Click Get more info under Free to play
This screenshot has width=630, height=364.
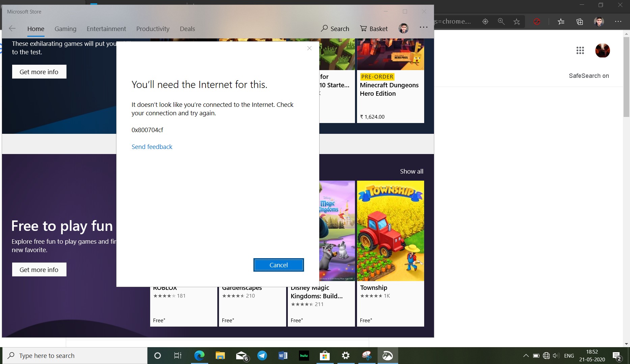39,270
